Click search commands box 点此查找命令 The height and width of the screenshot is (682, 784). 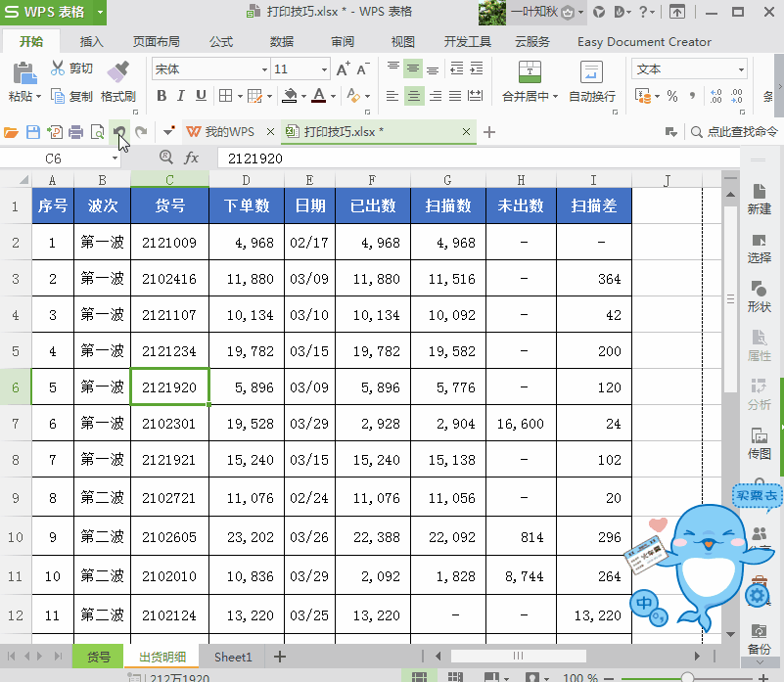734,132
